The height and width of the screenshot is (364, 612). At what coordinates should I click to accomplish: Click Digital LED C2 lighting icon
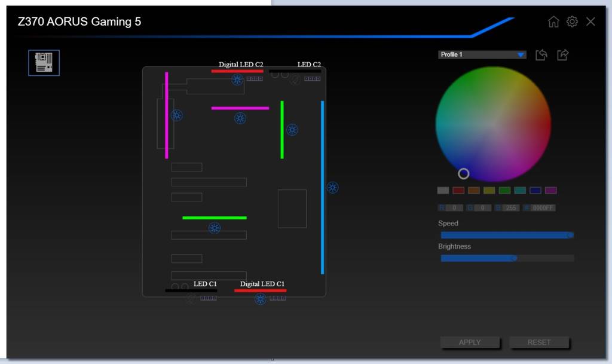pos(237,80)
